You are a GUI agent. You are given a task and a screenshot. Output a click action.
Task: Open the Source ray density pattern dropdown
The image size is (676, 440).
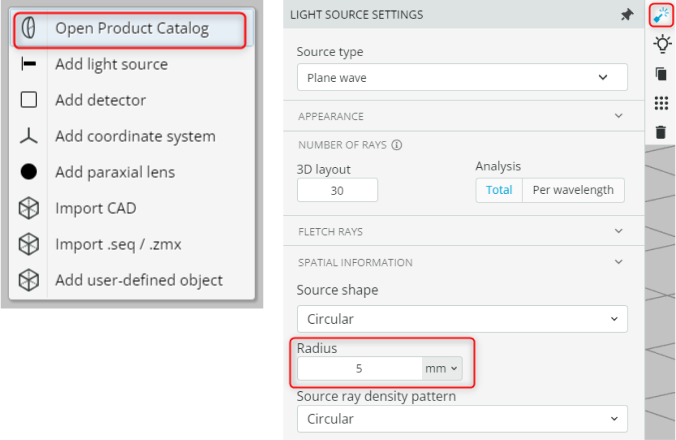(462, 419)
